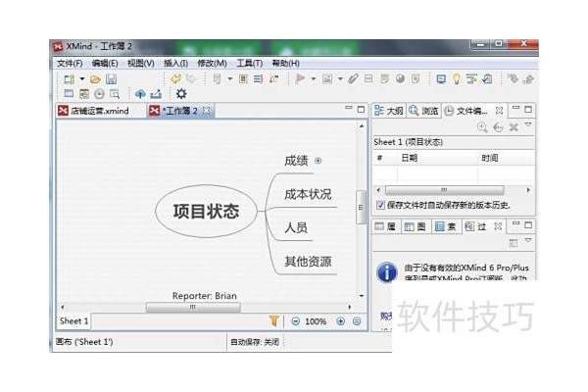Open the 案 panel tab in lower pane
The height and width of the screenshot is (392, 588).
click(446, 226)
